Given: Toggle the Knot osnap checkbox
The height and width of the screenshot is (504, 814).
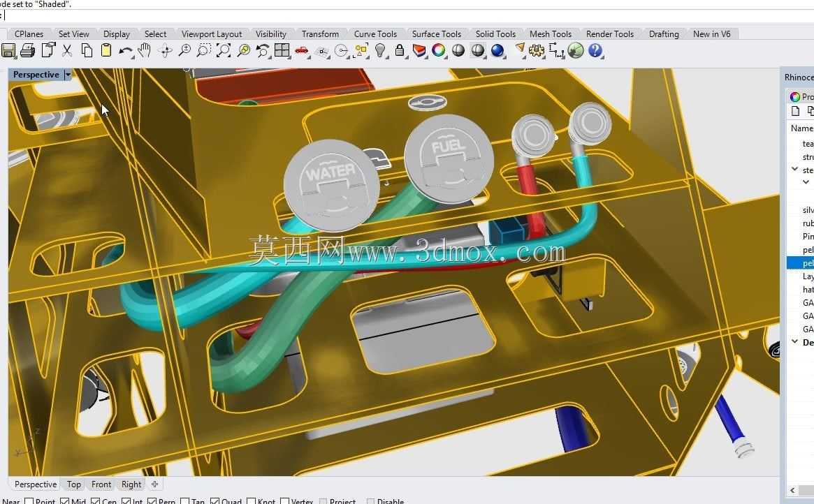Looking at the screenshot, I should 252,501.
